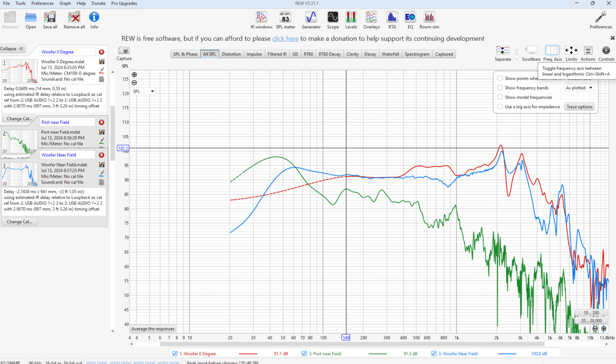
Task: Toggle Scrollbars display
Action: (531, 54)
